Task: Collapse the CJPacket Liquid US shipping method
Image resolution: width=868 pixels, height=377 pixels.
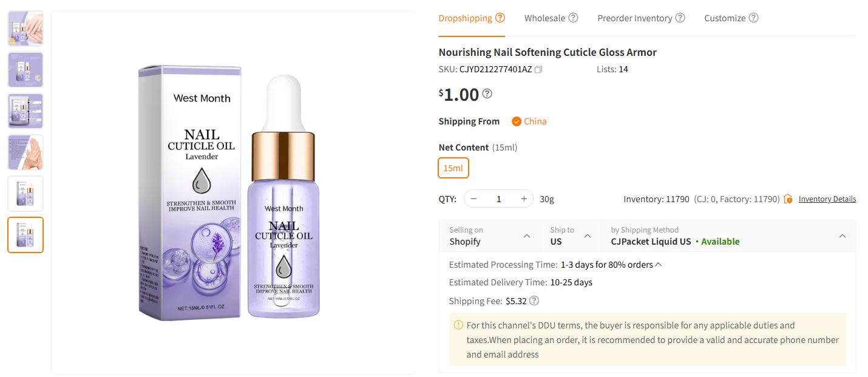Action: pyautogui.click(x=843, y=236)
